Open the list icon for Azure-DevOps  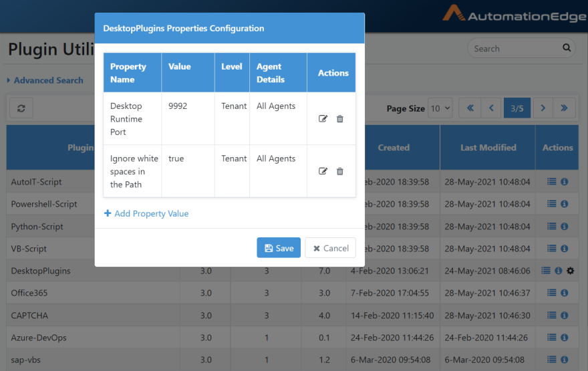pyautogui.click(x=552, y=337)
